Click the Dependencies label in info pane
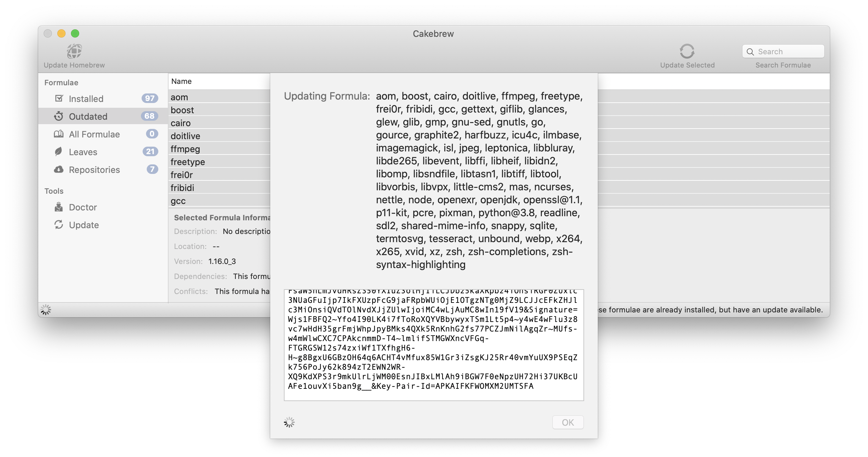 coord(201,276)
